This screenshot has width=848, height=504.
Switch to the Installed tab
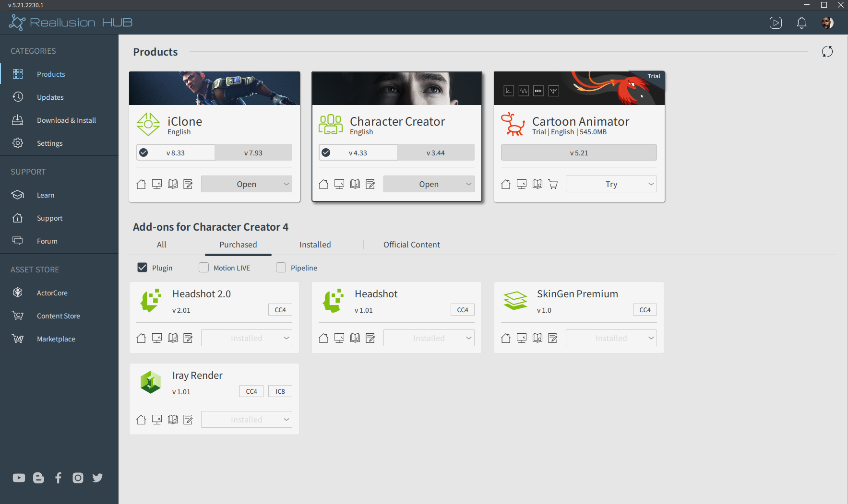[x=315, y=245]
